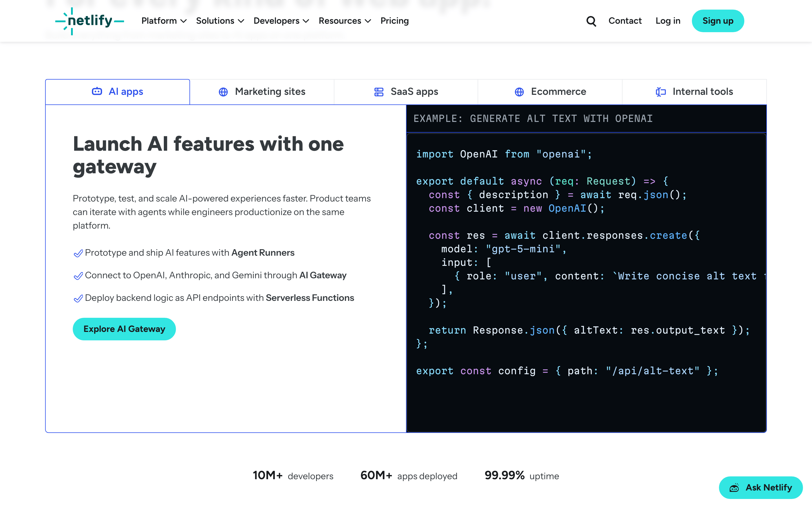The height and width of the screenshot is (508, 812).
Task: Click the "Launch AI features with one gateway" heading
Action: pyautogui.click(x=208, y=155)
